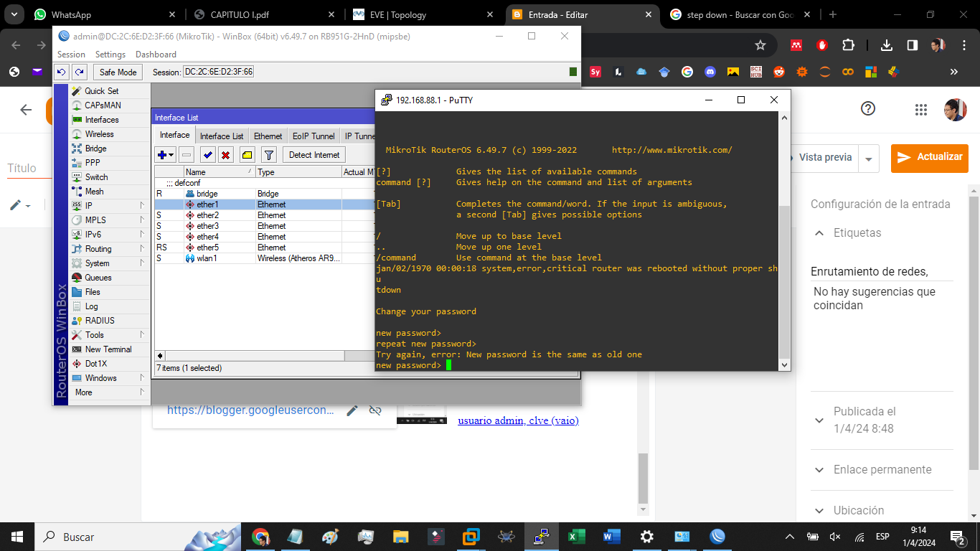Open New Terminal in WinBox
This screenshot has height=551, width=980.
[x=109, y=349]
